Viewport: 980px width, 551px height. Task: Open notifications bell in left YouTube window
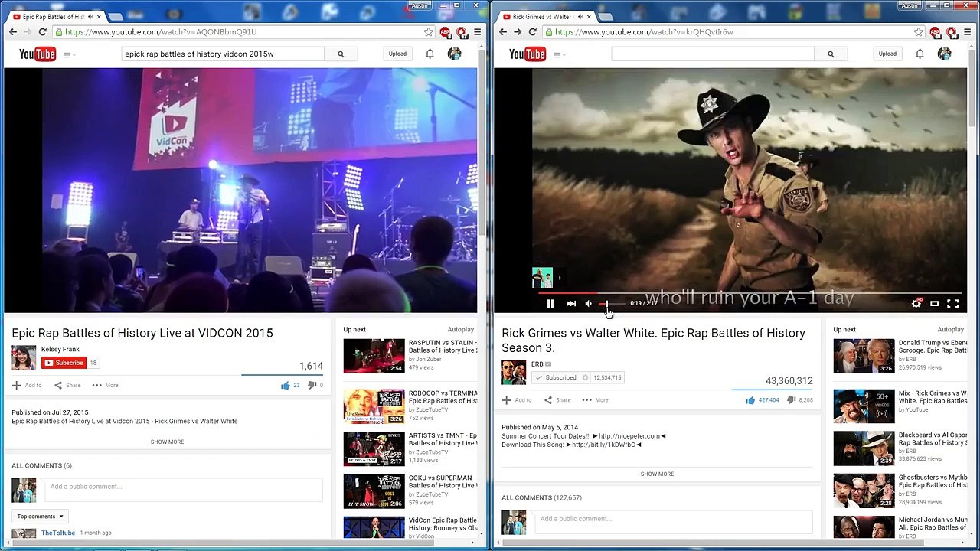(430, 54)
